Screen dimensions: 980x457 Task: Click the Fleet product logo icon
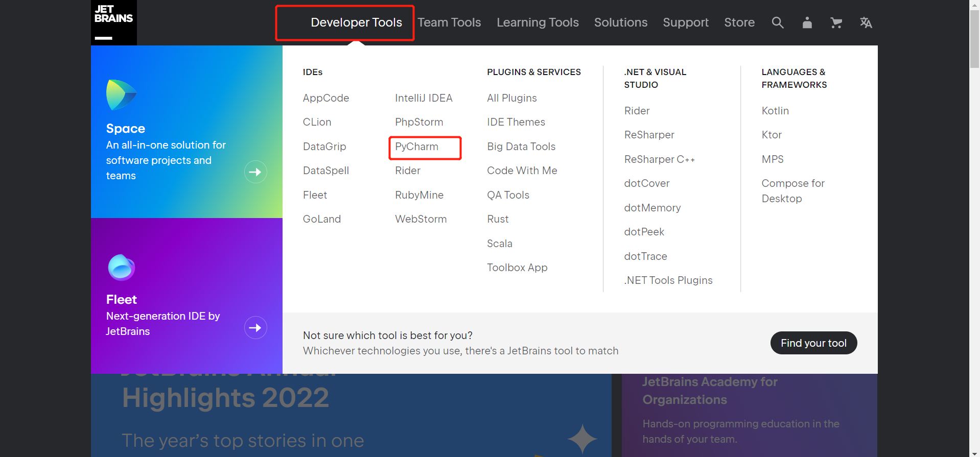pyautogui.click(x=122, y=267)
